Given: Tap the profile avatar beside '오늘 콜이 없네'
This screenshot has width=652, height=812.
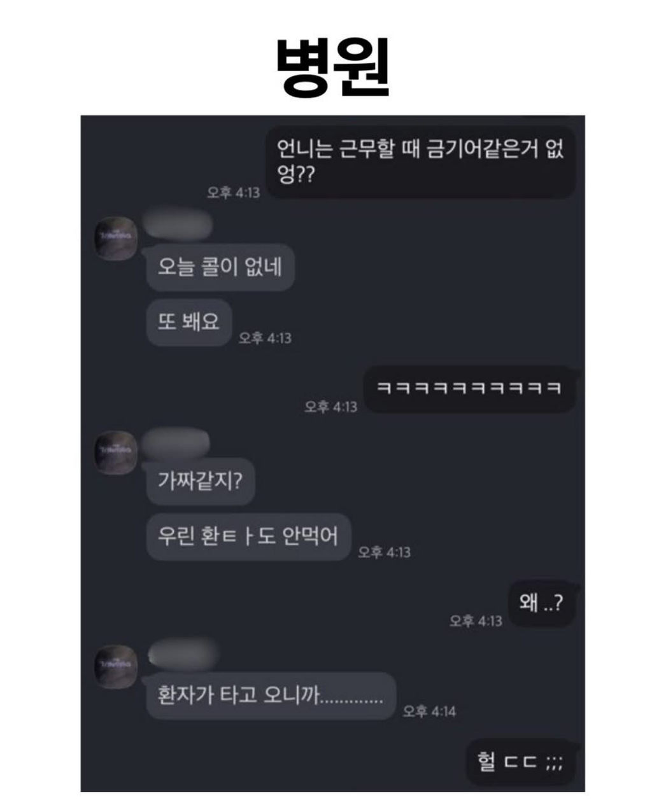Looking at the screenshot, I should (116, 239).
